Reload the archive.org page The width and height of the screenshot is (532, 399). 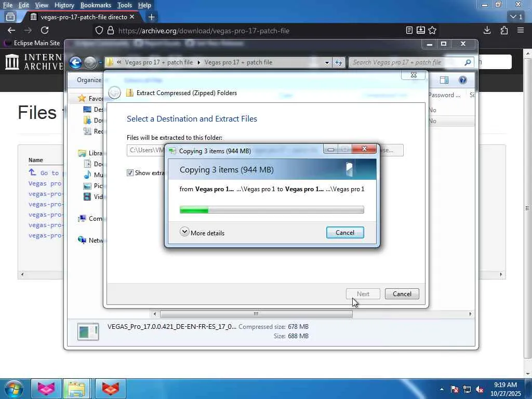pyautogui.click(x=45, y=30)
